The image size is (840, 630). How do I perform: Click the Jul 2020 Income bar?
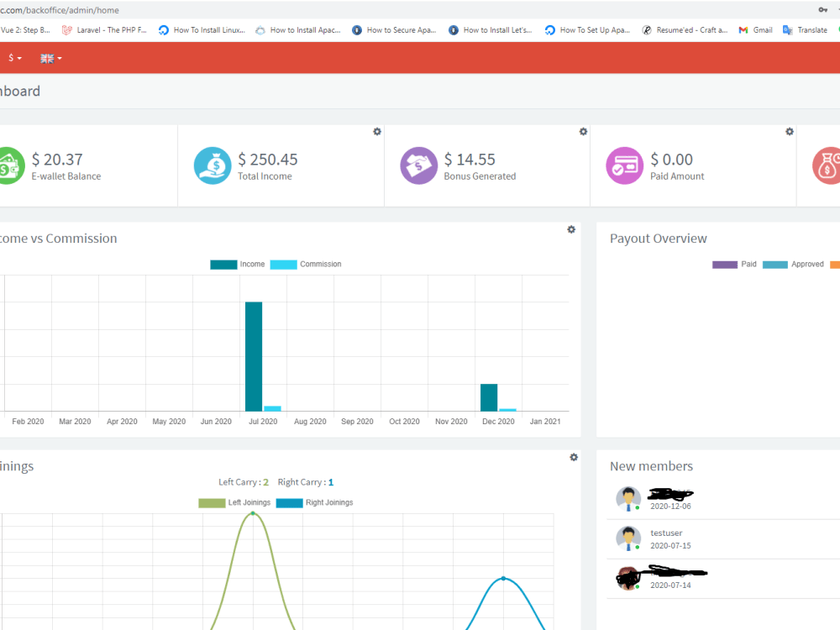pyautogui.click(x=254, y=356)
